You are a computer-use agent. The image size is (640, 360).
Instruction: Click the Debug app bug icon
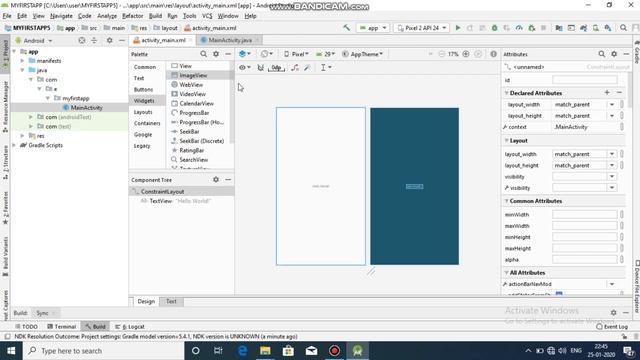pos(494,28)
